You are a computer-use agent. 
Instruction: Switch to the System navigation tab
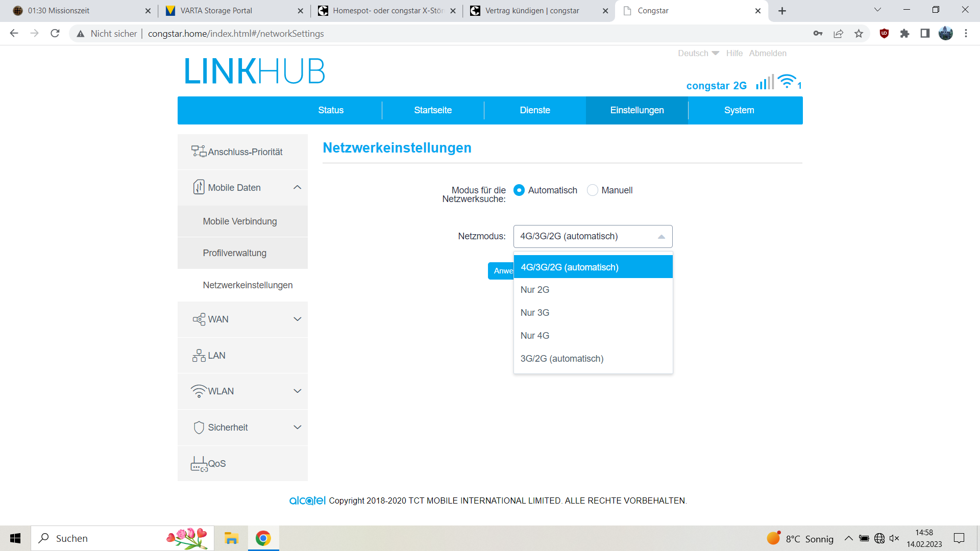[x=739, y=110]
